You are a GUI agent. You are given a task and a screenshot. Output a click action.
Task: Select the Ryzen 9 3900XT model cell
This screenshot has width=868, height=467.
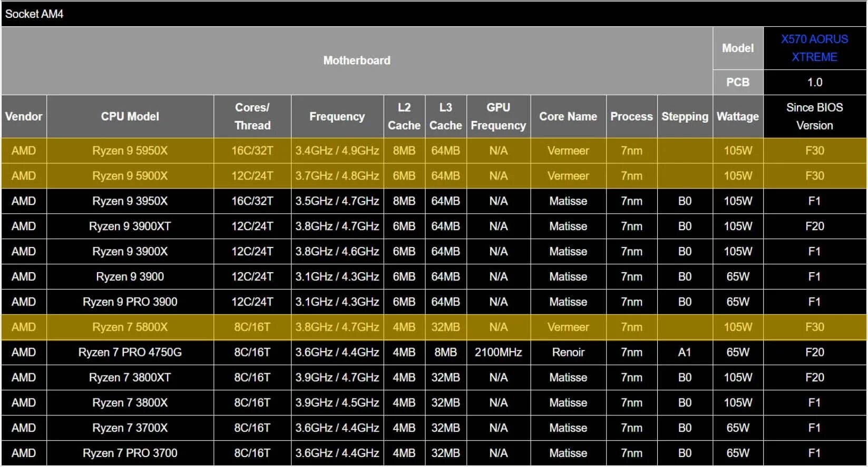tap(130, 226)
